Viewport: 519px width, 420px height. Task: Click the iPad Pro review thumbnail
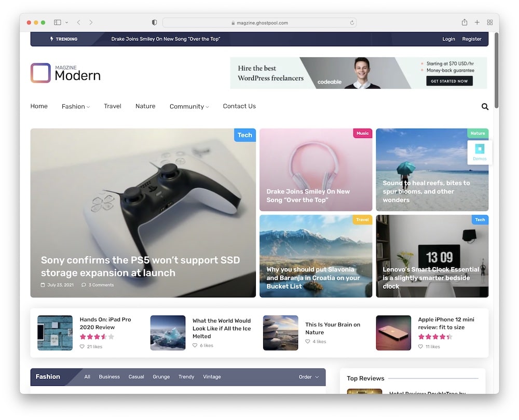tap(55, 333)
